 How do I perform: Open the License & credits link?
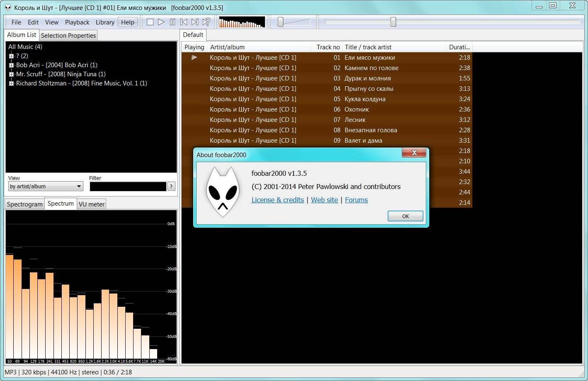[x=278, y=200]
